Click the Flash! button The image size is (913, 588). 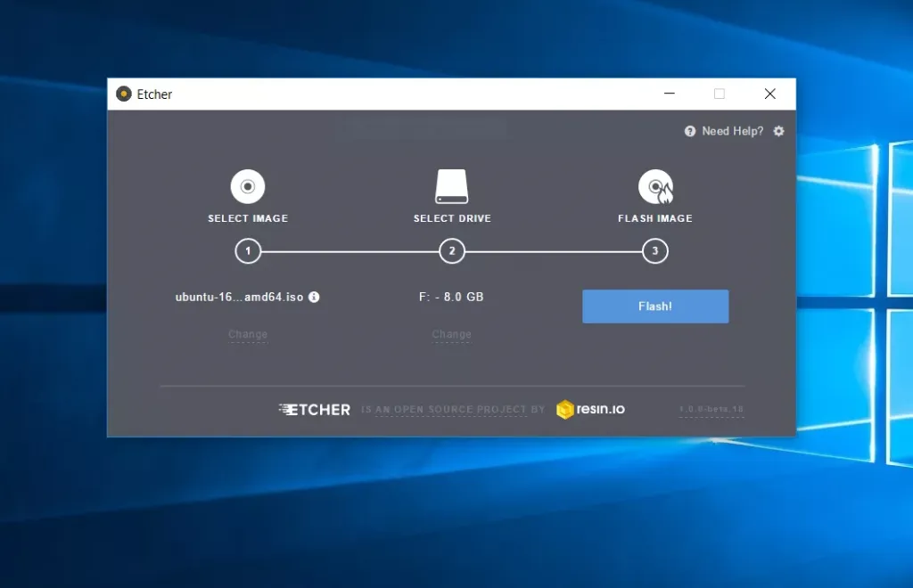[655, 306]
